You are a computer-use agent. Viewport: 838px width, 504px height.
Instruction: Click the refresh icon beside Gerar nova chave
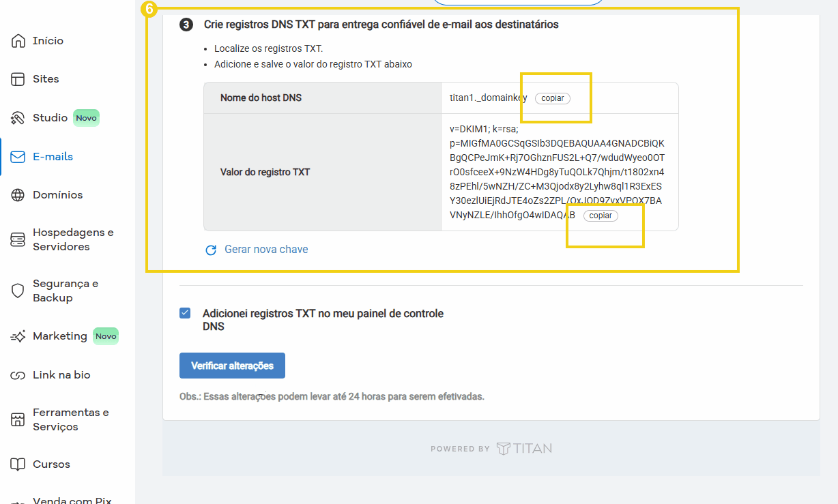coord(211,250)
